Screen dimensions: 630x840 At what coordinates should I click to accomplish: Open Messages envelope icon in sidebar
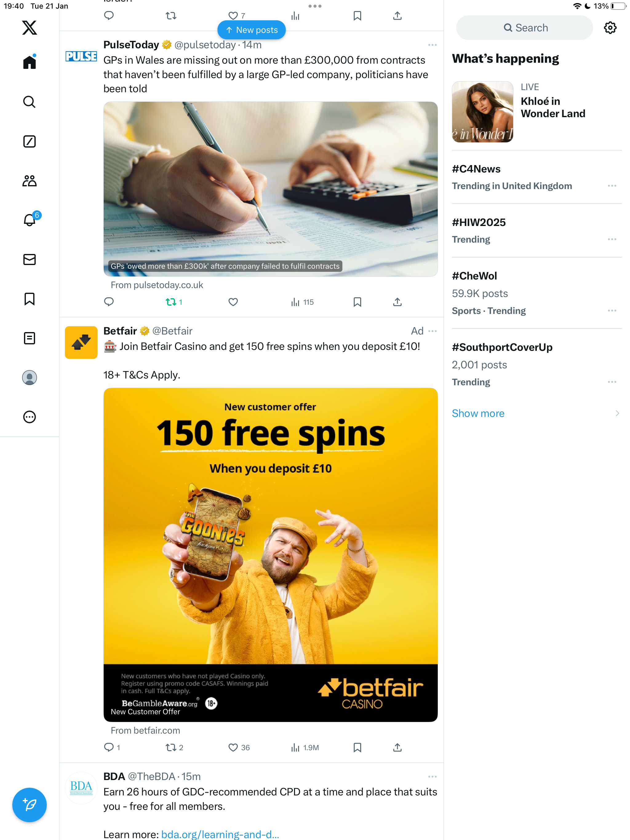pyautogui.click(x=29, y=260)
